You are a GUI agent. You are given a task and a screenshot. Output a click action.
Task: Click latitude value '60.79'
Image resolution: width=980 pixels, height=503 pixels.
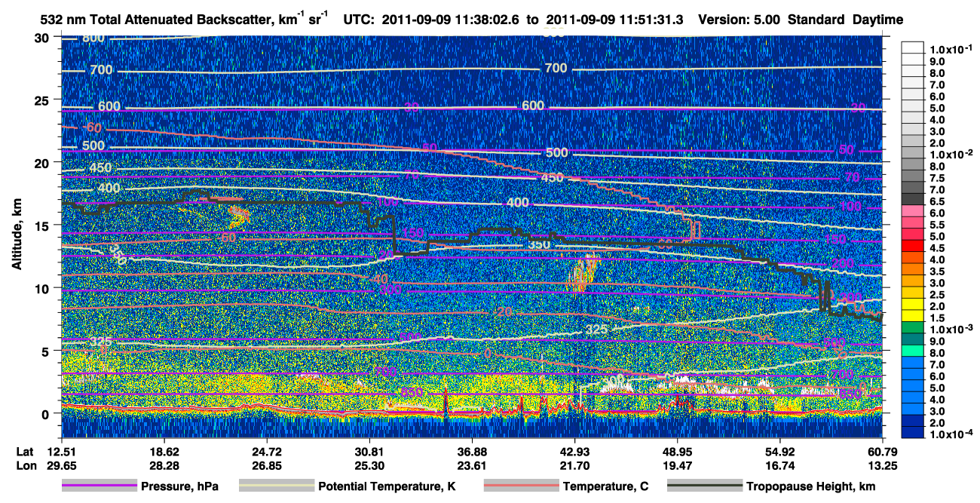point(883,451)
